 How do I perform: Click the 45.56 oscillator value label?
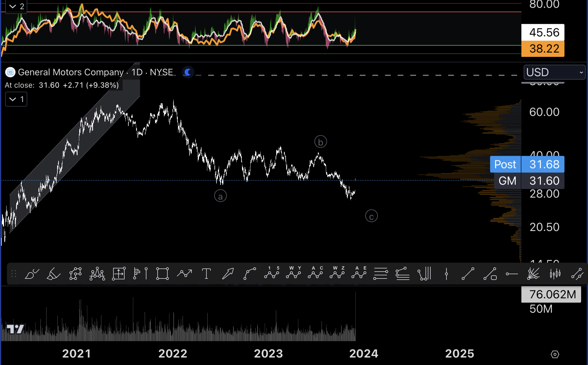tap(543, 32)
